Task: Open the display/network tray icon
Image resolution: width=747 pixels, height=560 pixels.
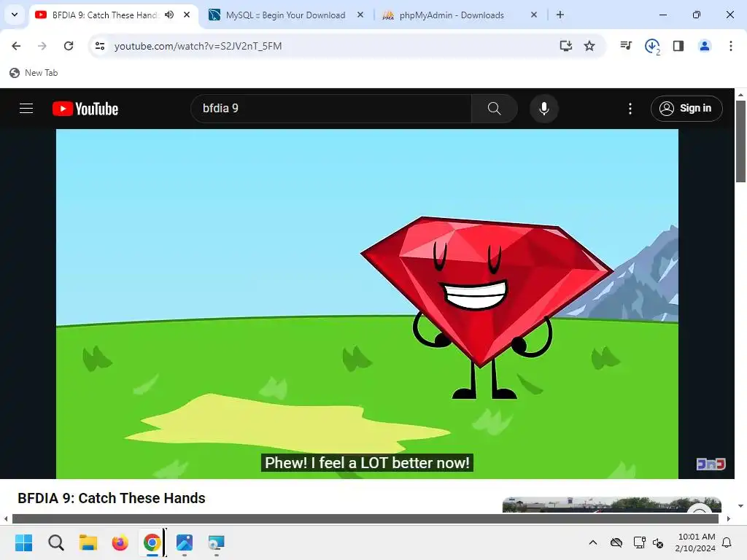Action: 639,542
